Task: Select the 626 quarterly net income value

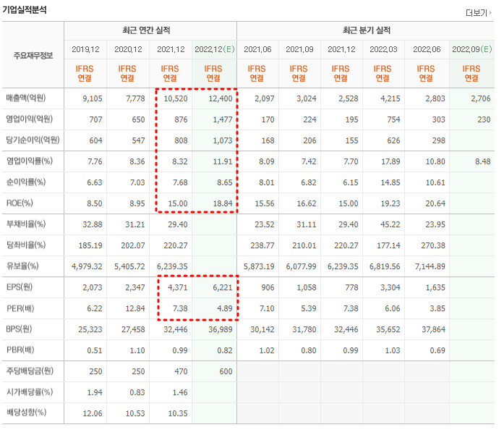Action: [x=394, y=140]
